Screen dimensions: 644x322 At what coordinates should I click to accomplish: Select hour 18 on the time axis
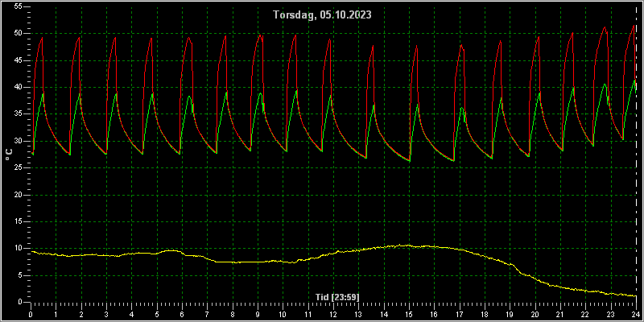point(485,315)
